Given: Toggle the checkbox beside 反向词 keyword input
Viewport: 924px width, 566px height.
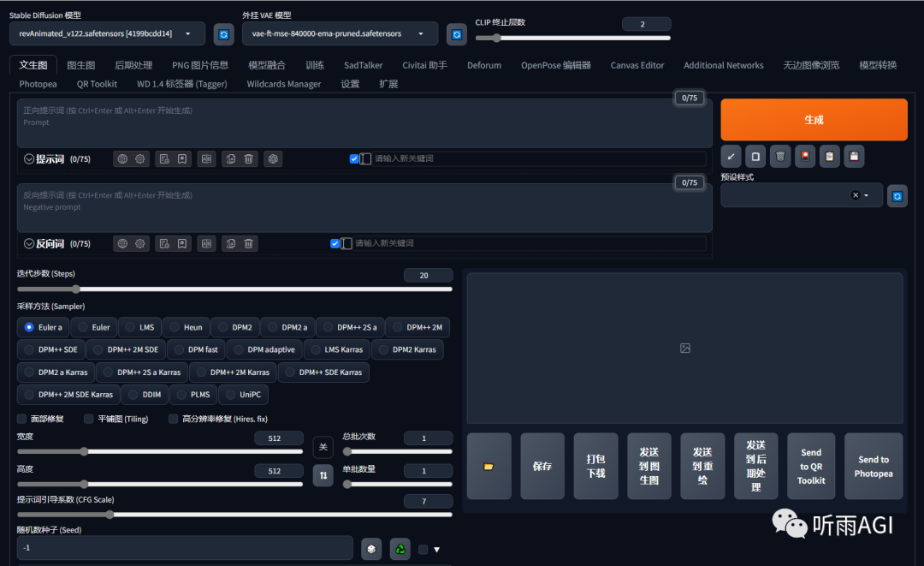Looking at the screenshot, I should (335, 243).
